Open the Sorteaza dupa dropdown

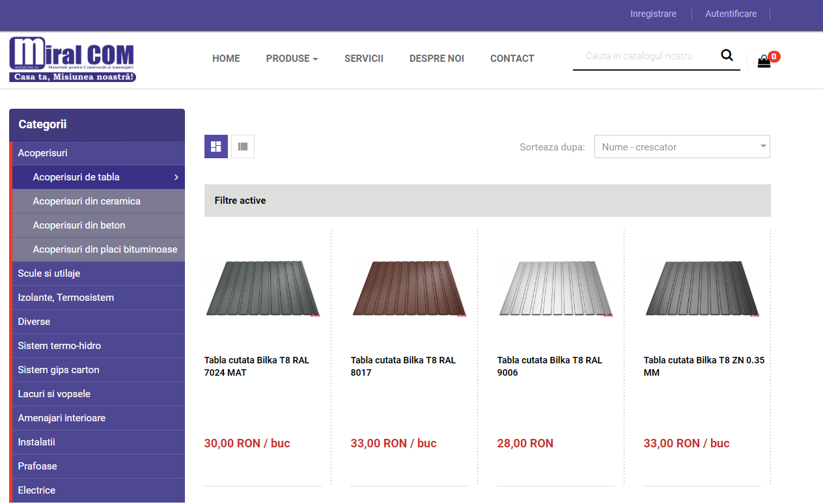[x=682, y=147]
